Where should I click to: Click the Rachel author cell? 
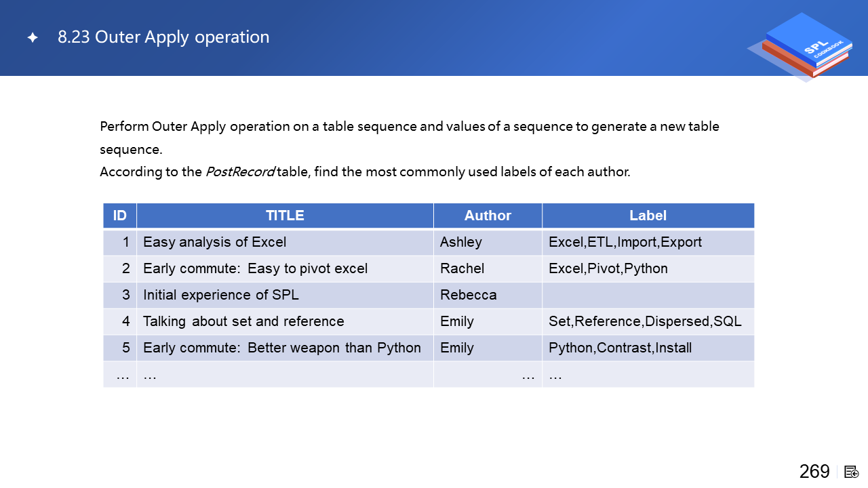click(462, 268)
